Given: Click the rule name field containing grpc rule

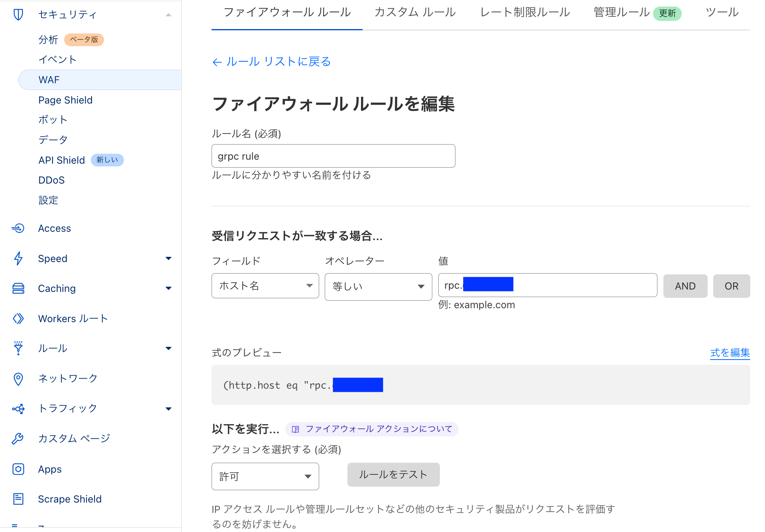Looking at the screenshot, I should coord(333,156).
